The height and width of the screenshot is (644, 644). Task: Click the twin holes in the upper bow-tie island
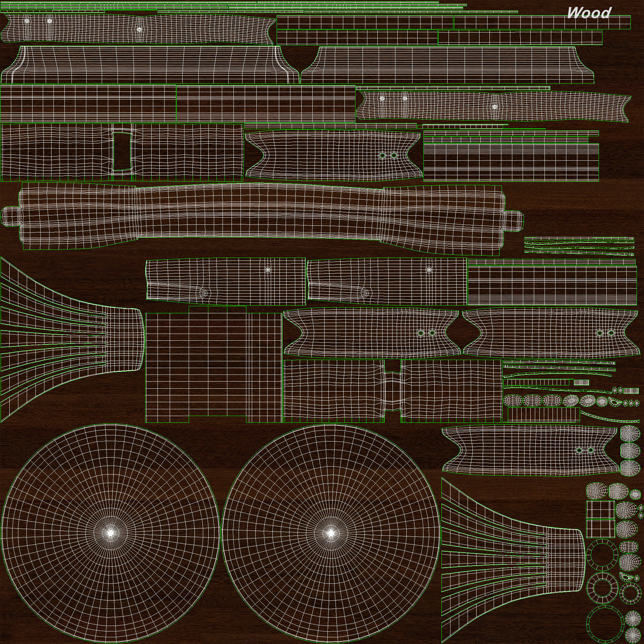388,155
